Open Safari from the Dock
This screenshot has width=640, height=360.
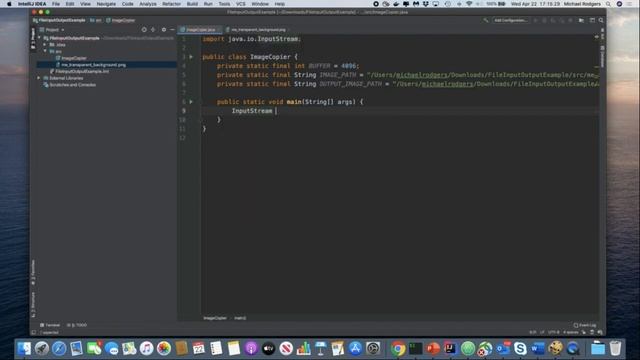(x=59, y=348)
